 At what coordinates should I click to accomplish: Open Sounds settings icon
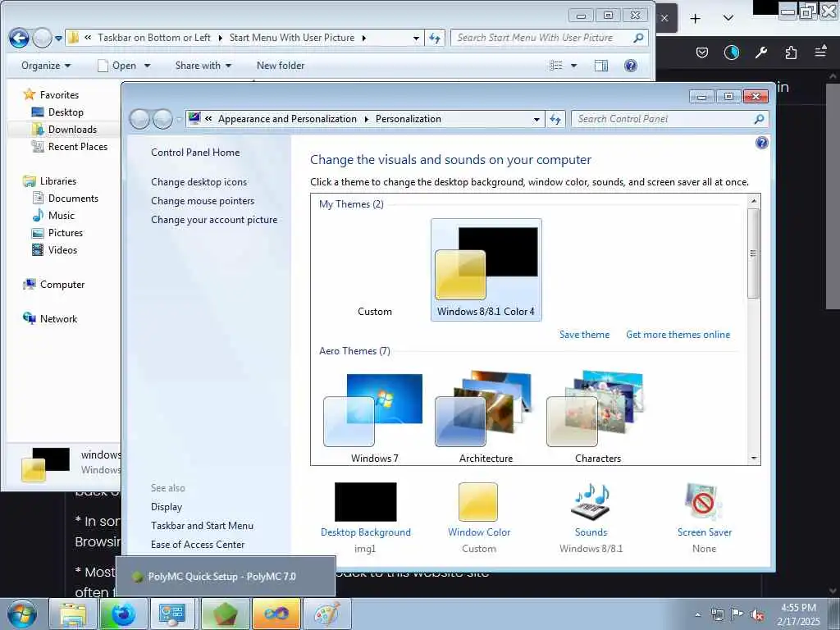(x=591, y=502)
